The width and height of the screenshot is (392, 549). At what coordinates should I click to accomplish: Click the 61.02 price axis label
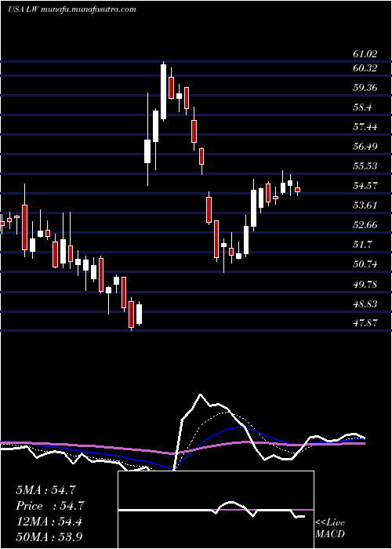point(365,54)
